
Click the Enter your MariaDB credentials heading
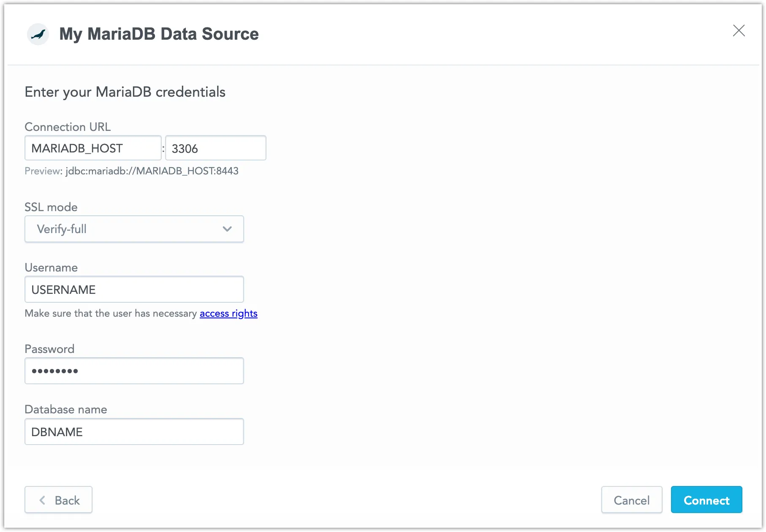click(125, 92)
